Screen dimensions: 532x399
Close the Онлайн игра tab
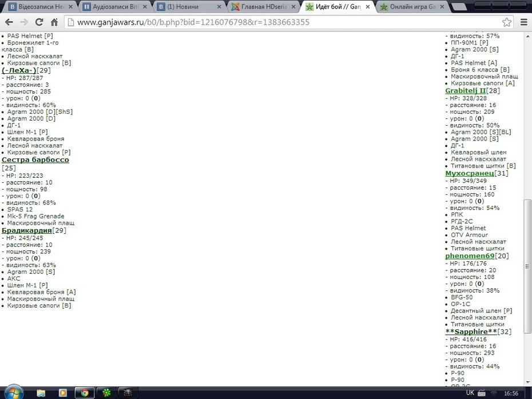click(x=442, y=7)
